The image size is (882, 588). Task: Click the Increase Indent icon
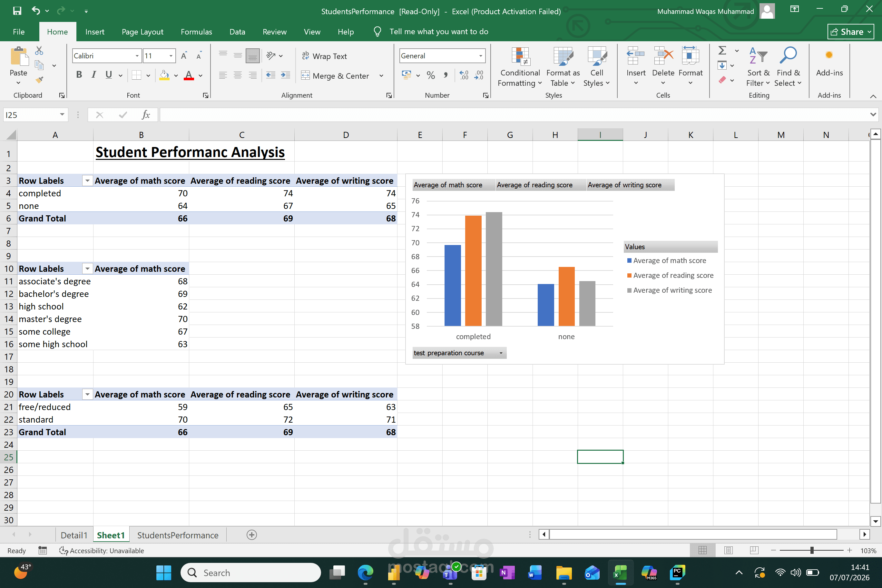pos(286,75)
